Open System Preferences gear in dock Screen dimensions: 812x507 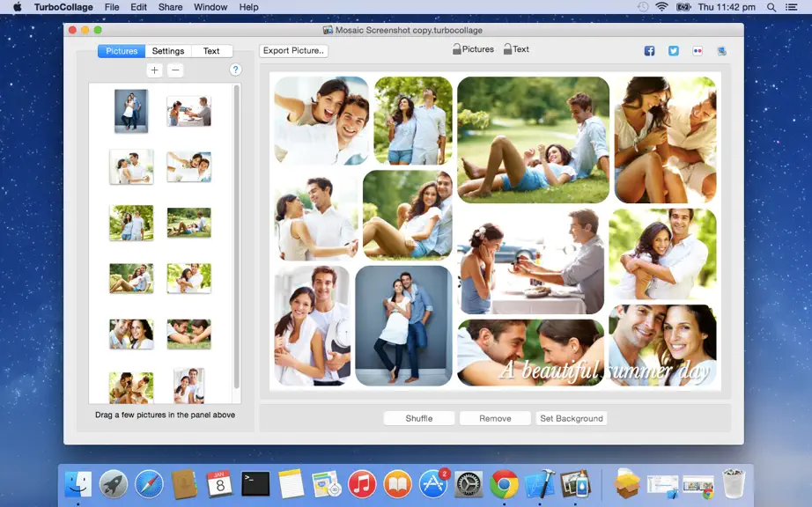[x=469, y=485]
